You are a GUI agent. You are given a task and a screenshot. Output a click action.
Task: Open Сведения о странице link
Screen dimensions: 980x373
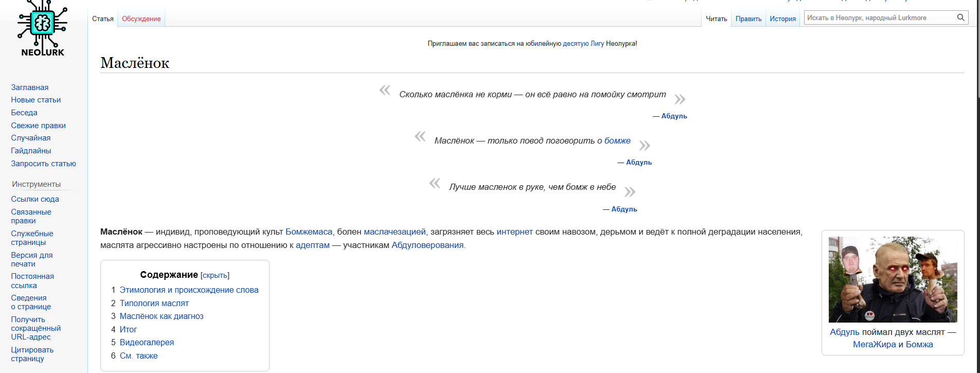31,302
